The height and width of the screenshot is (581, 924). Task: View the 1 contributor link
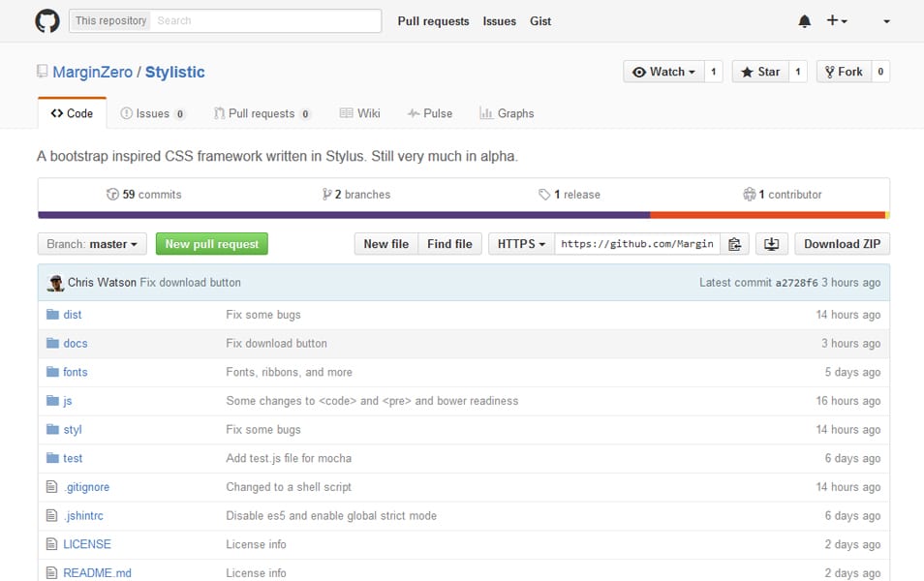click(782, 195)
